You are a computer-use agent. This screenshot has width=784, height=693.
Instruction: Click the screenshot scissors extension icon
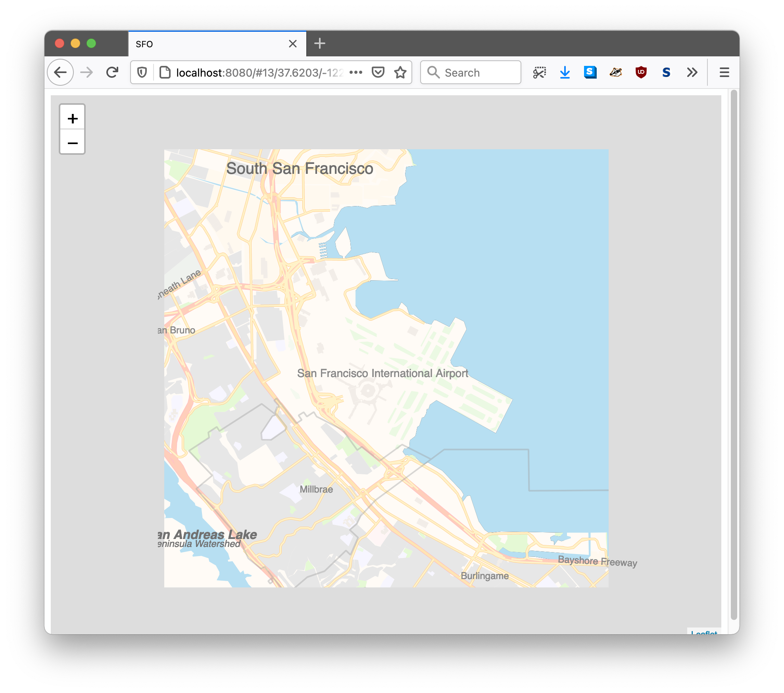(539, 73)
